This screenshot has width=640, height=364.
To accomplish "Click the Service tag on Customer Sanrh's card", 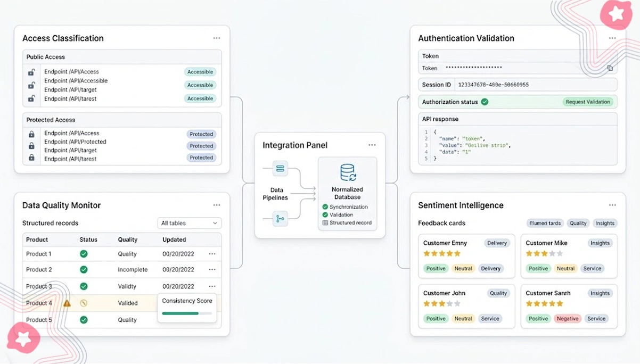I will coord(596,319).
